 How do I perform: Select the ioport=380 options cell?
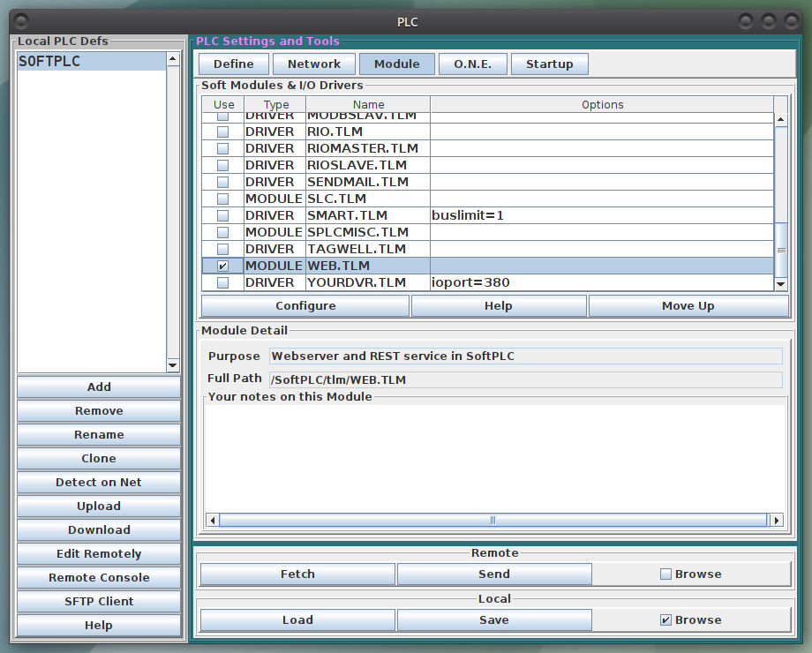(x=602, y=282)
